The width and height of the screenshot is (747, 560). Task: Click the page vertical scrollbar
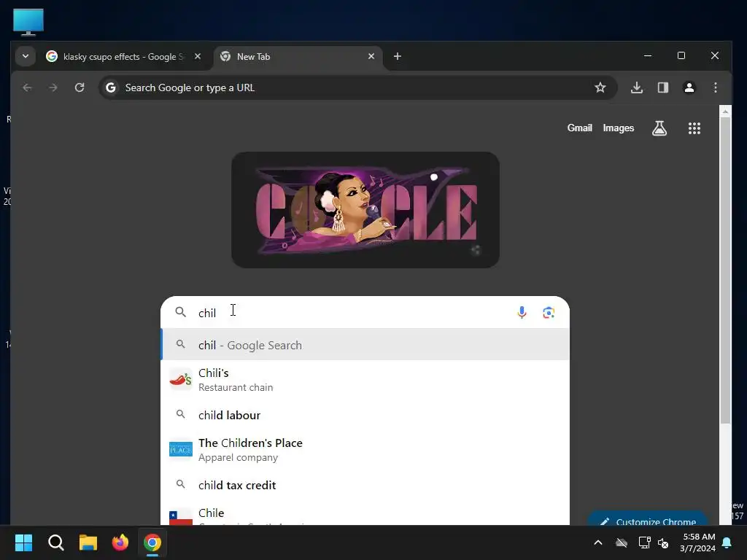[725, 271]
